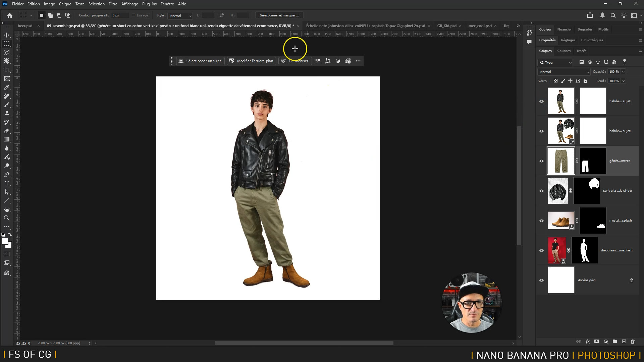Click the notifications bell icon
This screenshot has height=362, width=644.
coord(602,15)
